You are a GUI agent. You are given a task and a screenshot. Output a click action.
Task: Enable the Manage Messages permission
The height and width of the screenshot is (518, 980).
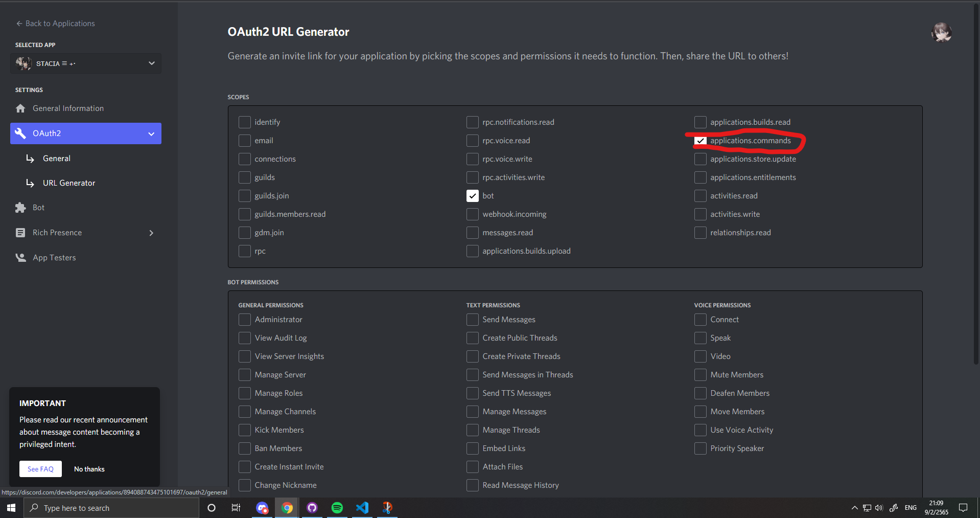point(473,412)
